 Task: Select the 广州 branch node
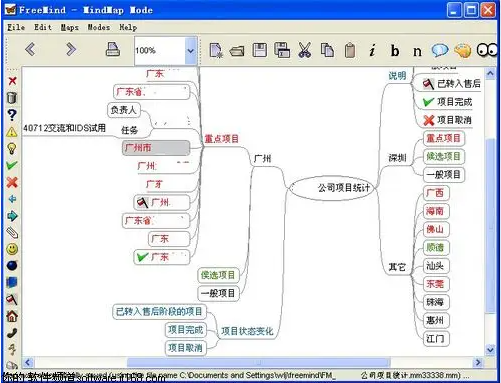pyautogui.click(x=262, y=158)
